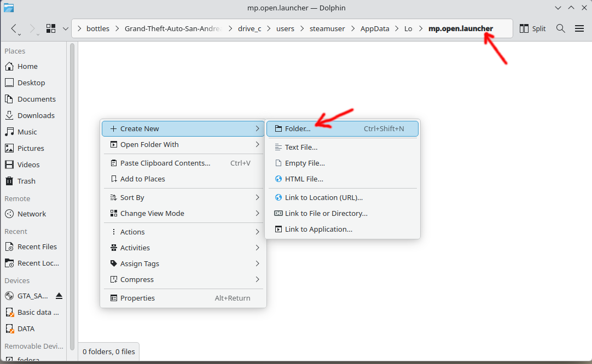Viewport: 592px width, 364px height.
Task: Create a new HTML File
Action: 343,179
